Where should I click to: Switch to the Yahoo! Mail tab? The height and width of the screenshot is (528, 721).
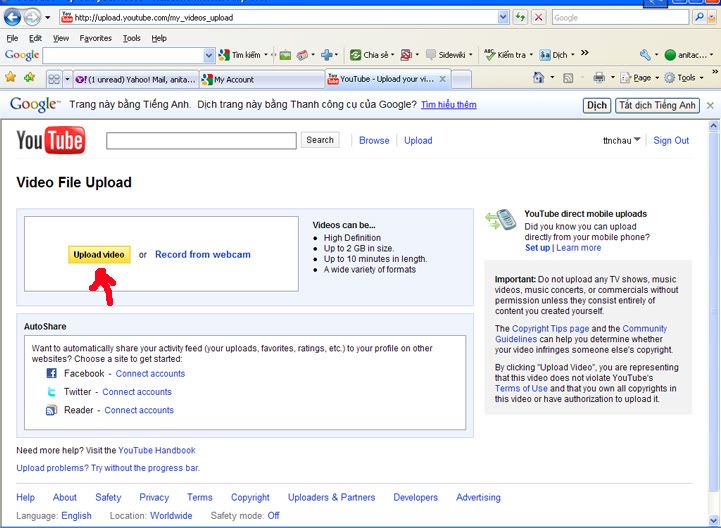(x=136, y=80)
